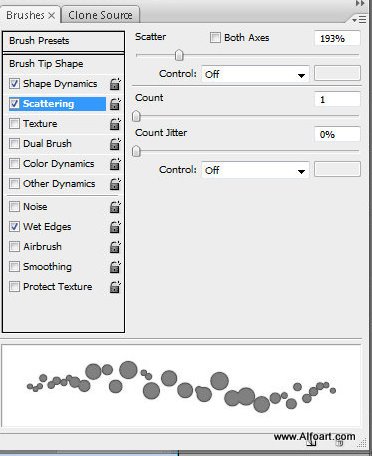
Task: Close the Brushes tab
Action: pos(51,15)
